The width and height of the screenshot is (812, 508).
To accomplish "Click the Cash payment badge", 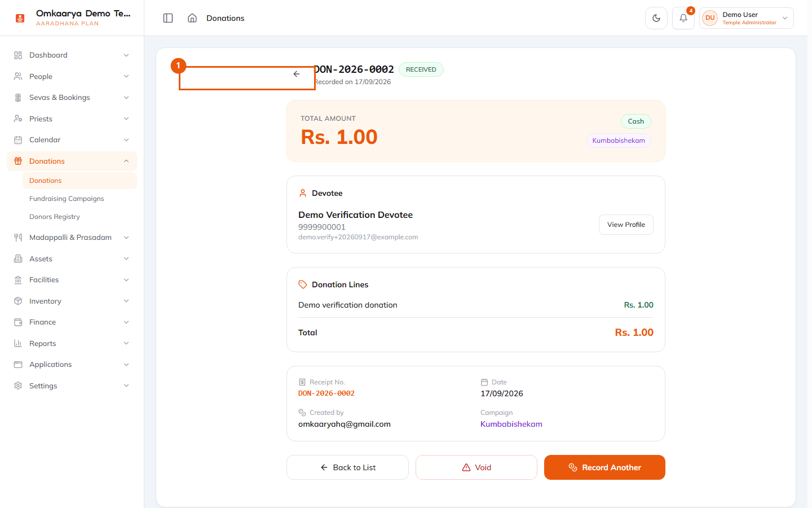I will click(x=636, y=121).
